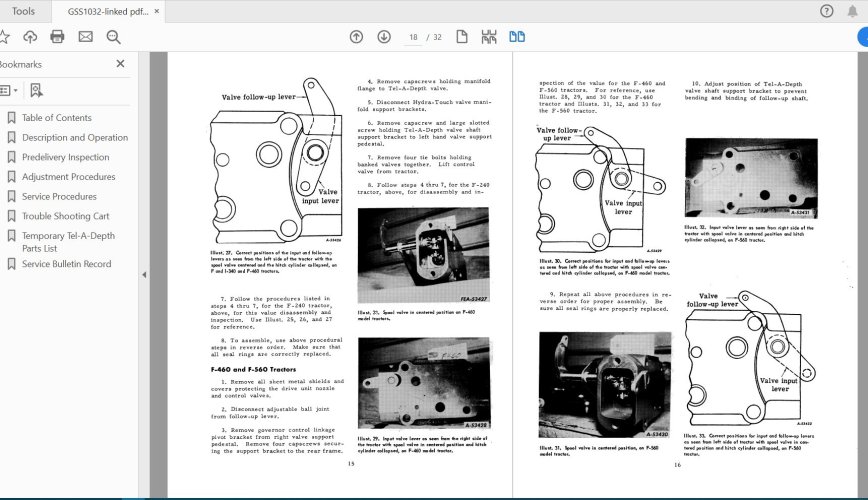This screenshot has width=868, height=500.
Task: Close the Bookmarks panel
Action: tap(121, 64)
